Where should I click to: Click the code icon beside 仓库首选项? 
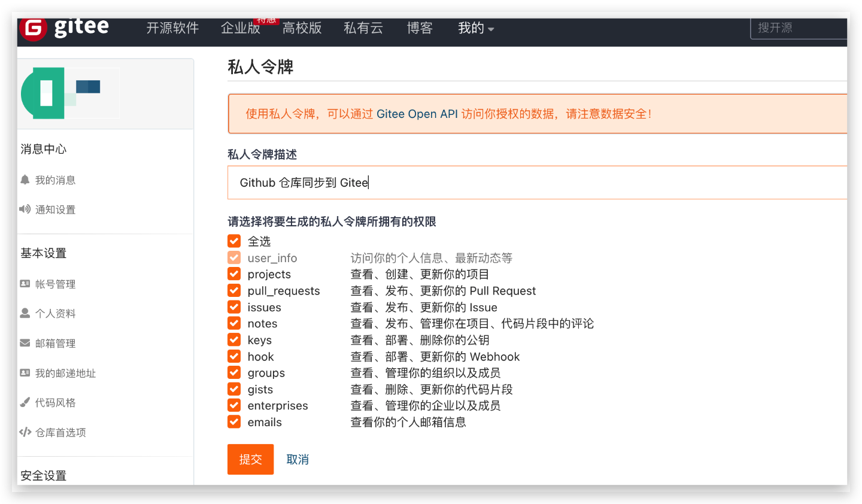[x=25, y=432]
